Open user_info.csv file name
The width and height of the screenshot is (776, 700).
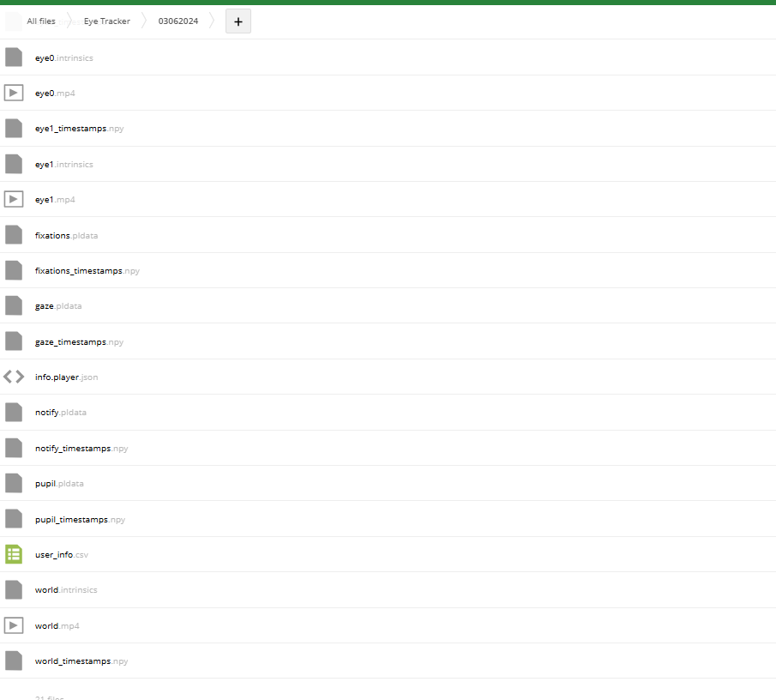[x=62, y=555]
